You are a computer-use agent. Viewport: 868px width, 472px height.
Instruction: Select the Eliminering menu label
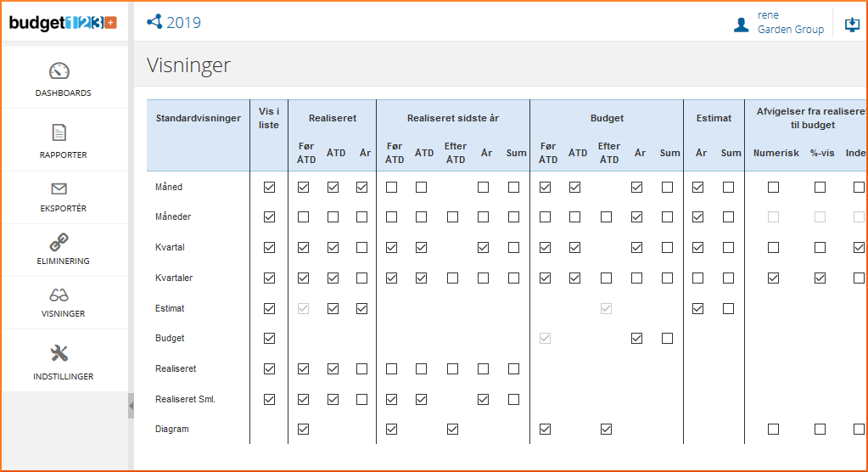point(63,261)
